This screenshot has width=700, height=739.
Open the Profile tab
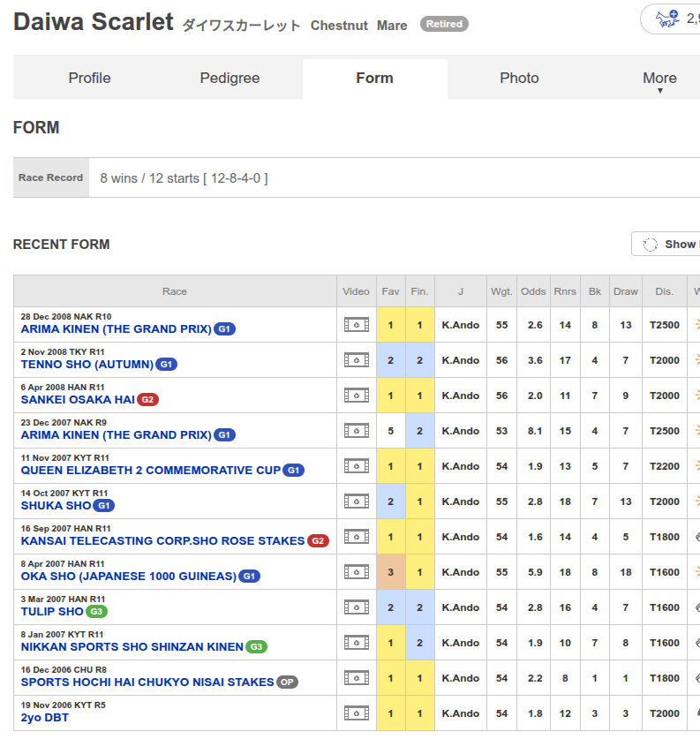coord(89,78)
